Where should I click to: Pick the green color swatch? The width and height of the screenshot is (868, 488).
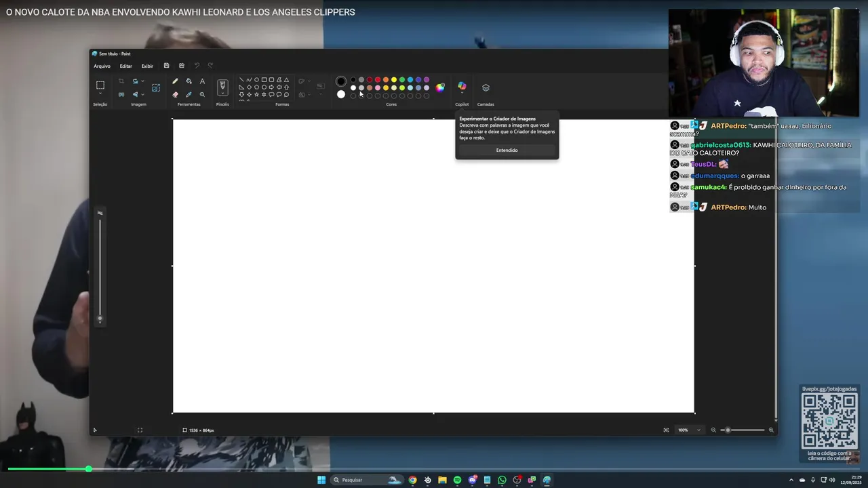401,80
